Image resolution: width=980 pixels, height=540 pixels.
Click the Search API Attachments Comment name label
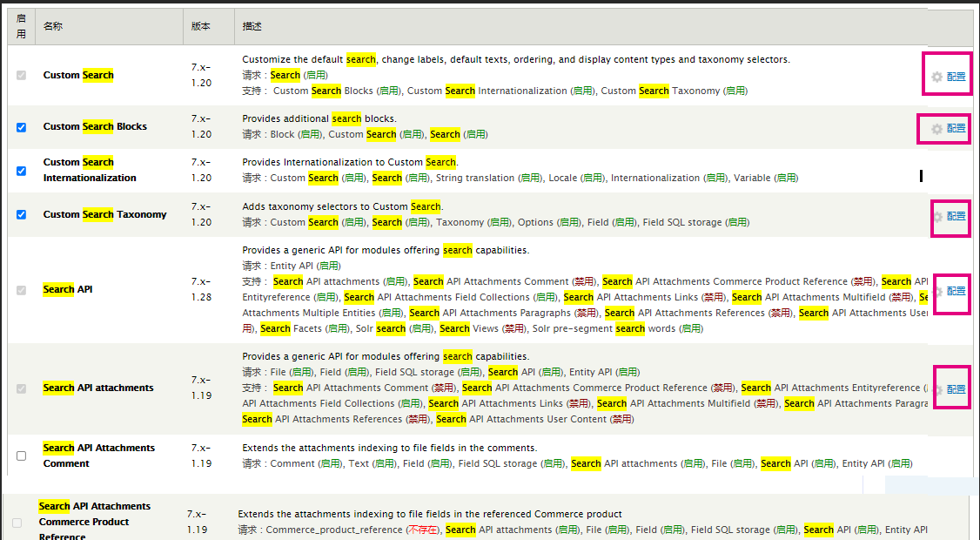coord(98,456)
